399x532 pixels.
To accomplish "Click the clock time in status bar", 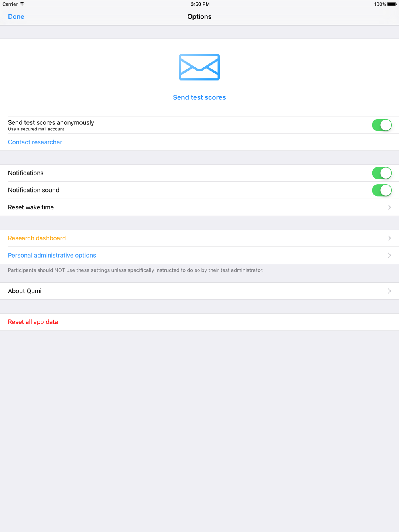I will [200, 4].
